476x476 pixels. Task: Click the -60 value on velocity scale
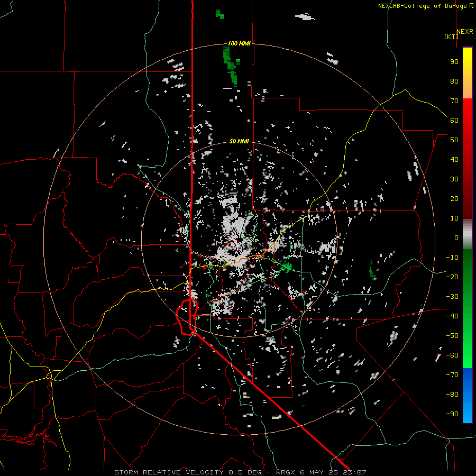point(452,355)
